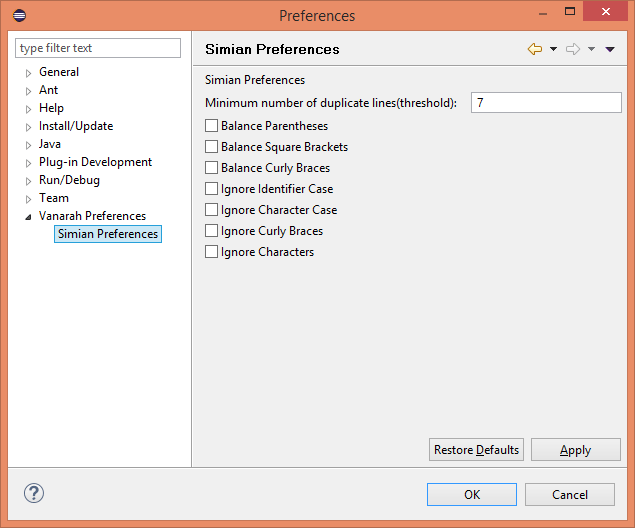The height and width of the screenshot is (528, 635).
Task: Expand the Ant tree node
Action: pyautogui.click(x=28, y=91)
